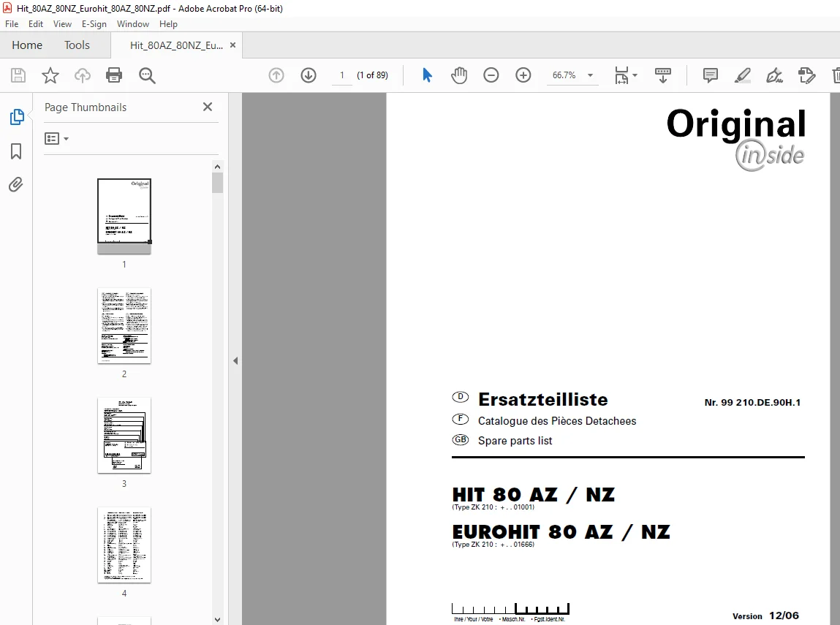Click the thumbnail panel scrollbar handle
The width and height of the screenshot is (840, 625).
click(x=218, y=183)
